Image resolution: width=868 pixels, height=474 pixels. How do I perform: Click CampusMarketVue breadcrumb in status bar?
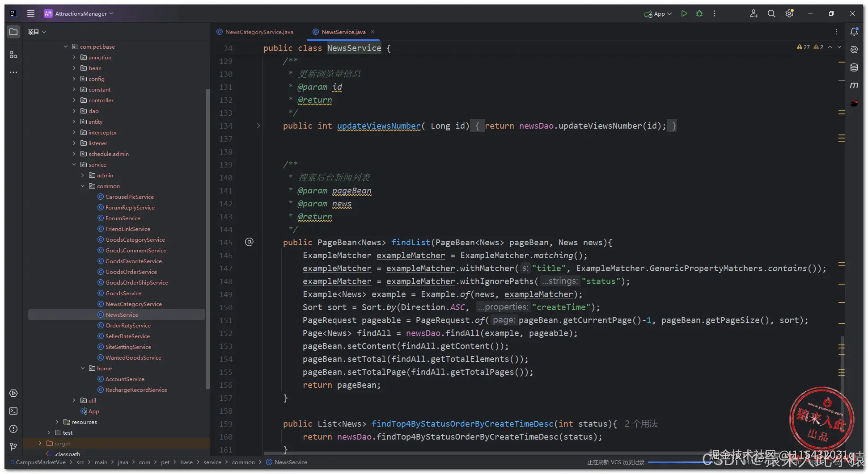(x=38, y=462)
